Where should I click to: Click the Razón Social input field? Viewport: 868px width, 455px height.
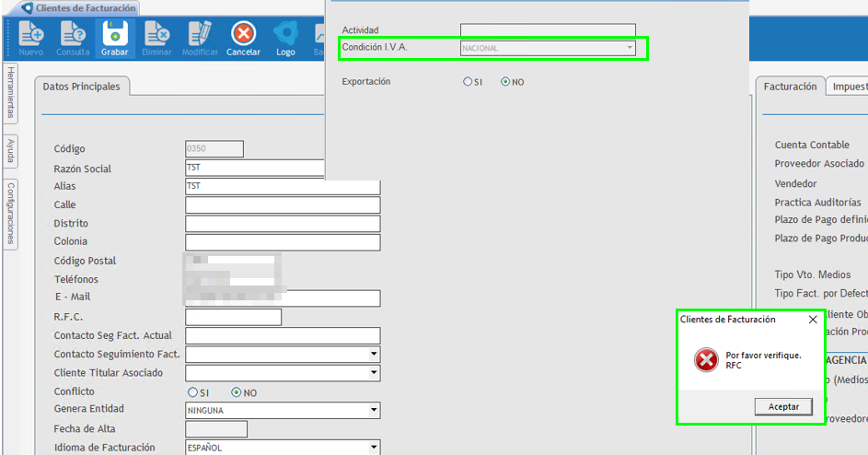(255, 168)
